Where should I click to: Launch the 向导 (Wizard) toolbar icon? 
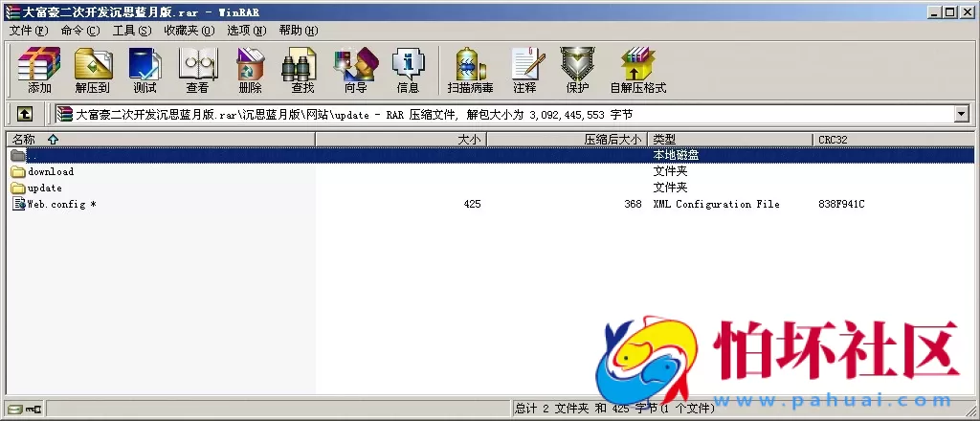click(x=356, y=64)
